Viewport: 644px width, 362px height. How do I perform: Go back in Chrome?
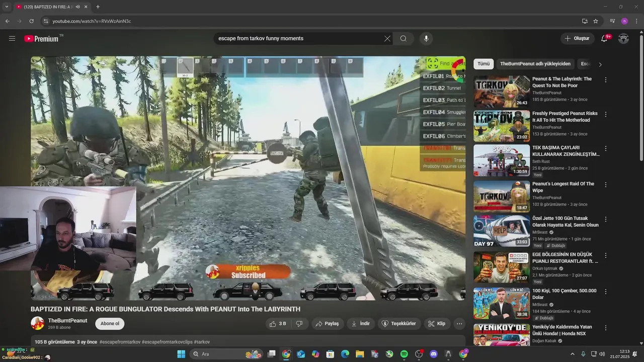click(x=7, y=21)
